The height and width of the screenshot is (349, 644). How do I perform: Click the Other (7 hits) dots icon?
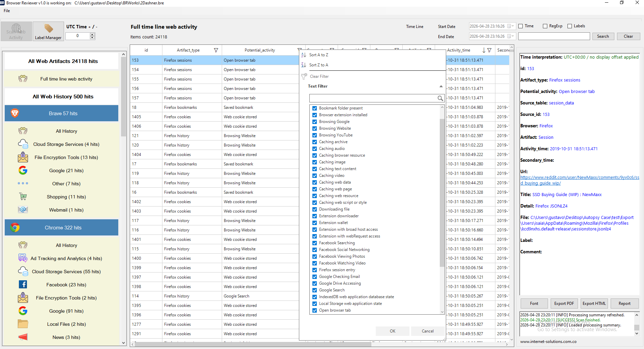coord(23,184)
